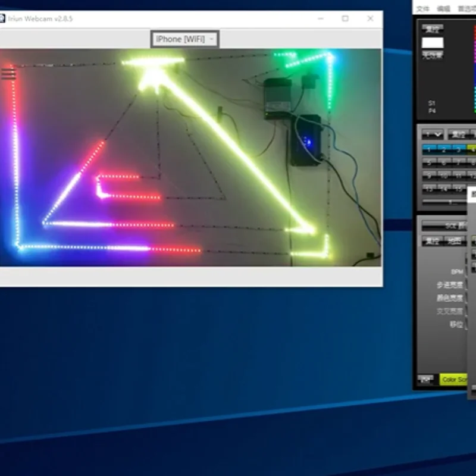Click the S1 label in the preview panel
The width and height of the screenshot is (476, 476).
(x=432, y=103)
